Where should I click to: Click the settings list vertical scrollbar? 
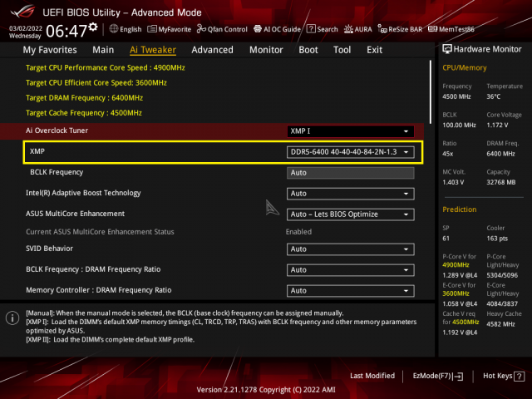point(431,91)
